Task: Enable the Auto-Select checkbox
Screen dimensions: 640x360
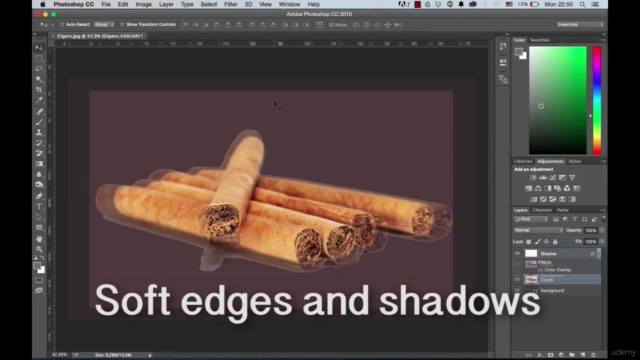Action: point(62,24)
